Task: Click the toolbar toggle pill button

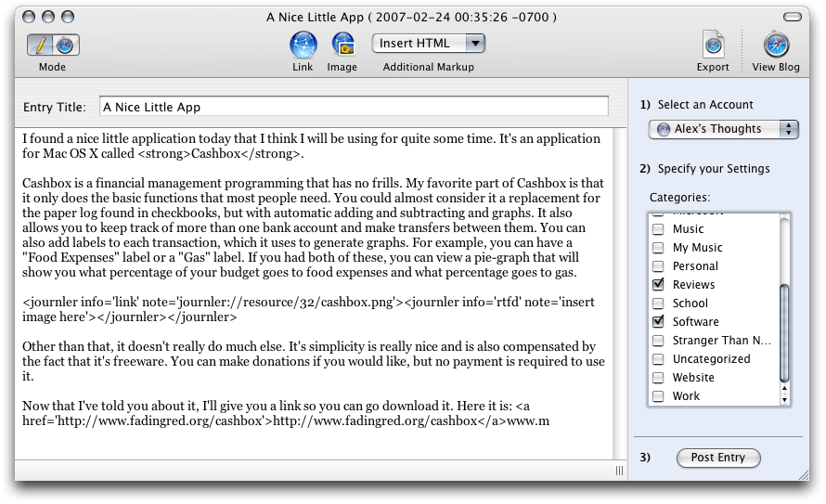Action: pos(792,17)
